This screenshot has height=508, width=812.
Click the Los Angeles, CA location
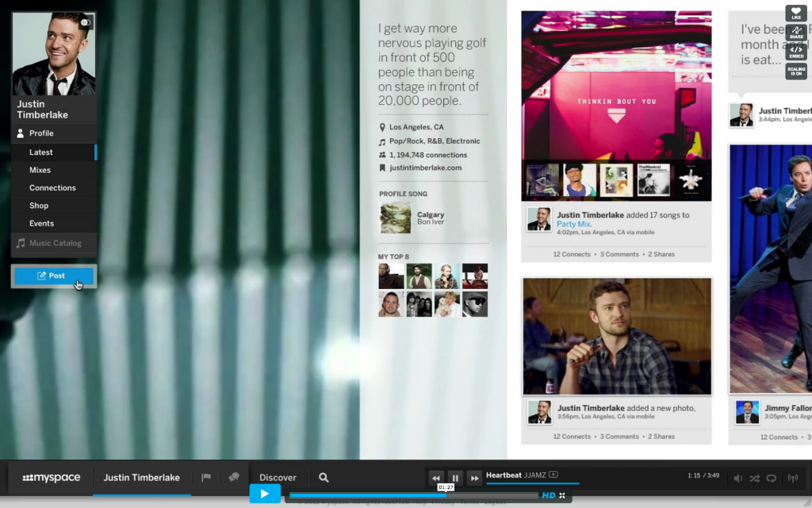[x=416, y=127]
